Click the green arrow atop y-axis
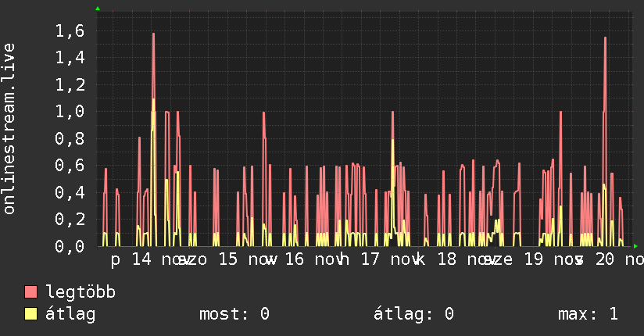Image resolution: width=644 pixels, height=336 pixels. click(x=98, y=9)
